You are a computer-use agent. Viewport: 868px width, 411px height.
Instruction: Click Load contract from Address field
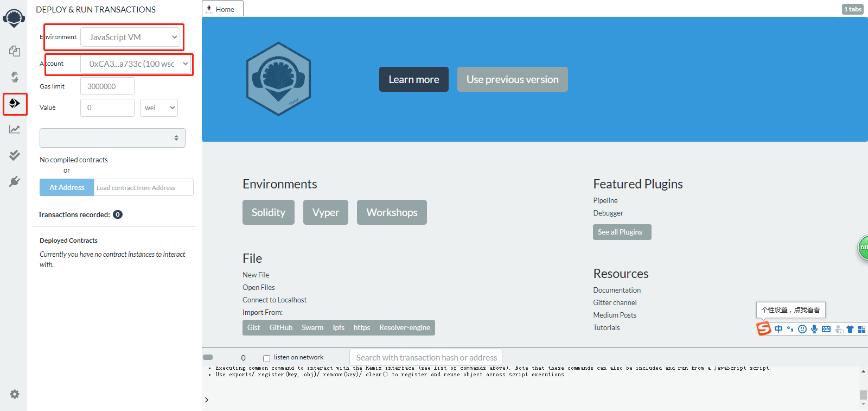144,187
